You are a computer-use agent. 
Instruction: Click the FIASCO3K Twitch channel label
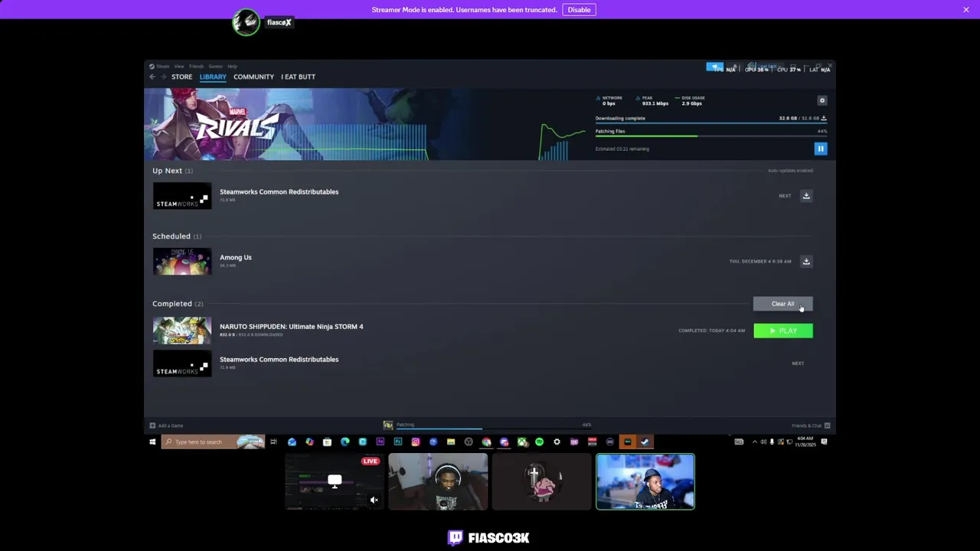pos(488,538)
